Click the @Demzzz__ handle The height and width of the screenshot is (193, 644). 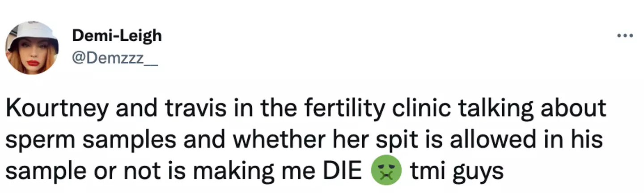coord(115,58)
